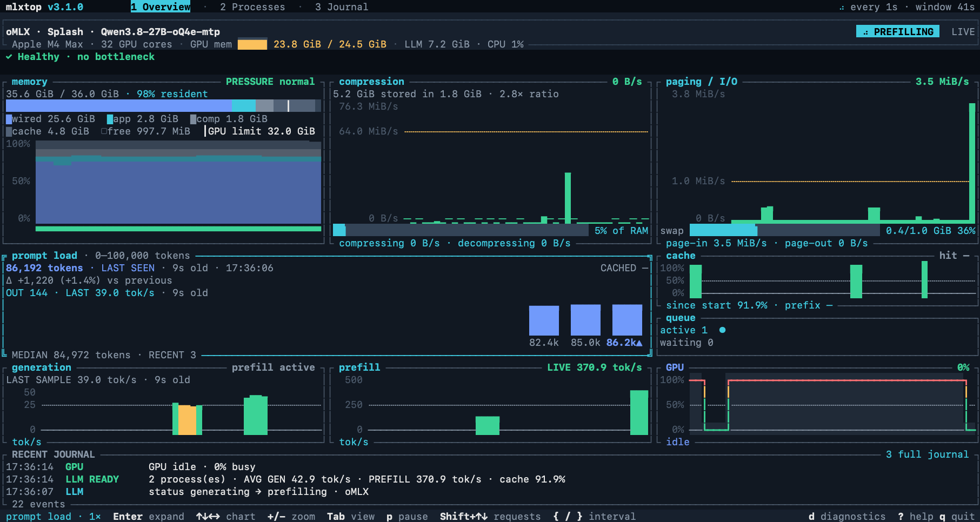Click the d diagnostics footer hint
980x522 pixels.
847,517
